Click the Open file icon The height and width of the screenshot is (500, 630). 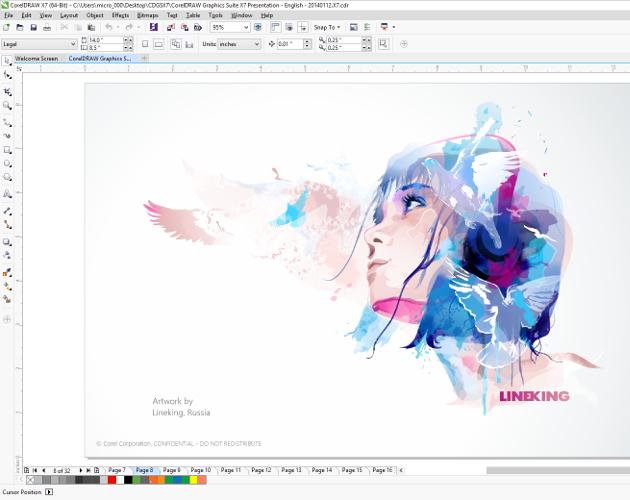(20, 27)
